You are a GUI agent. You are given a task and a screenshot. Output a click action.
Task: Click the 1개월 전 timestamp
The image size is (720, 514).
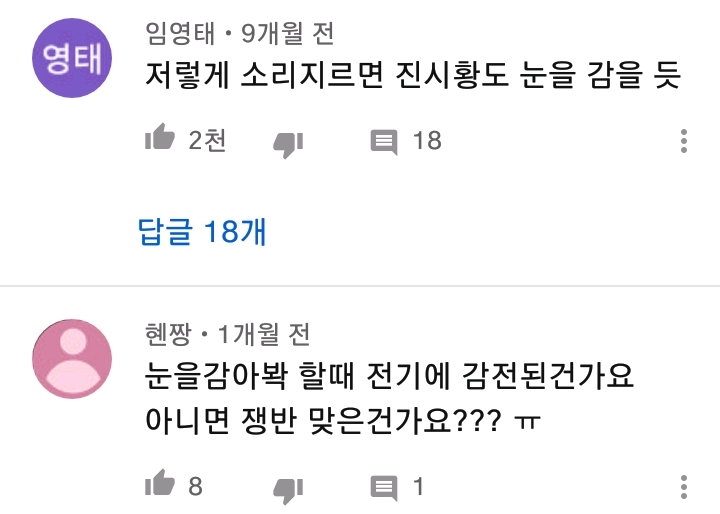[x=264, y=333]
